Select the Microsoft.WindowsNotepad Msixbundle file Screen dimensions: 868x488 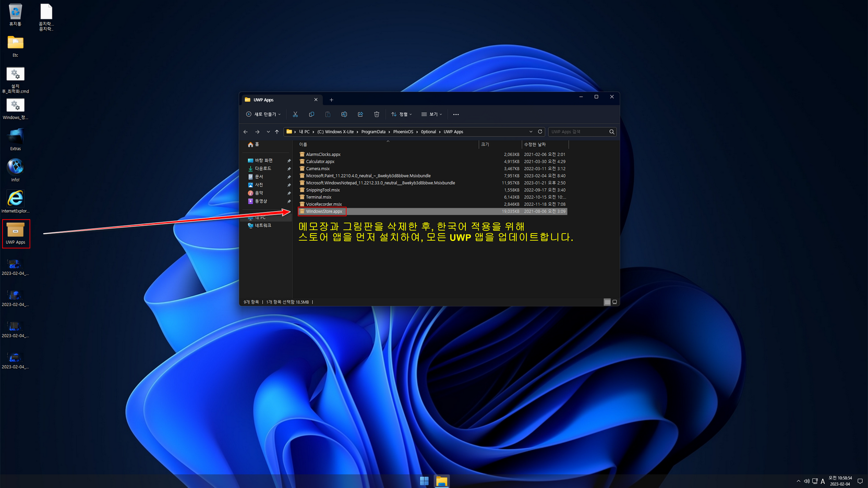coord(380,183)
